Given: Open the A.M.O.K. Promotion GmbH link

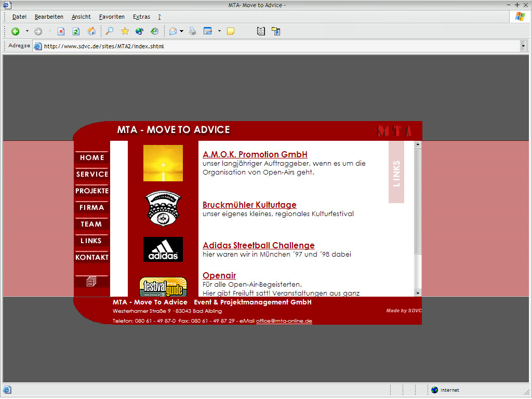Looking at the screenshot, I should [x=255, y=154].
